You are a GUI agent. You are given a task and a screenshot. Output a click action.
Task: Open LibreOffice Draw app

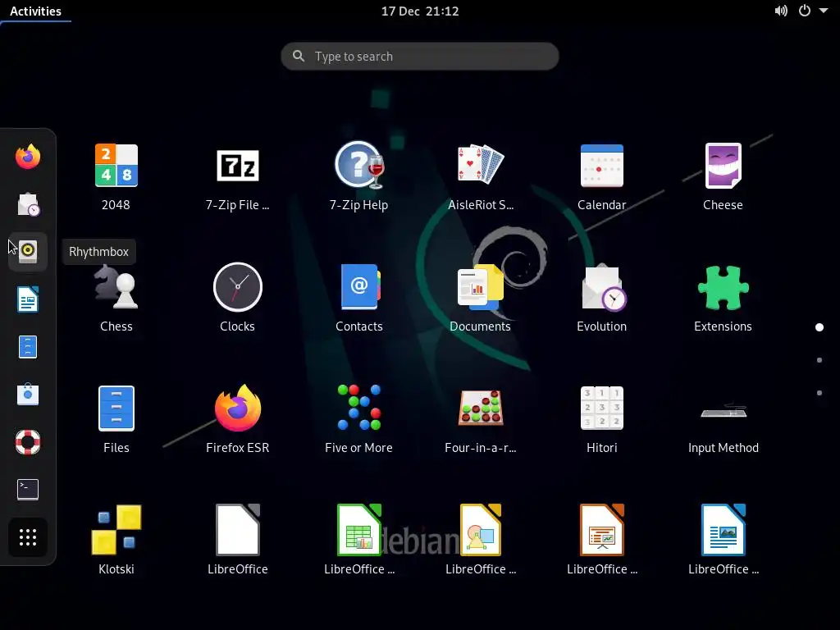point(481,529)
